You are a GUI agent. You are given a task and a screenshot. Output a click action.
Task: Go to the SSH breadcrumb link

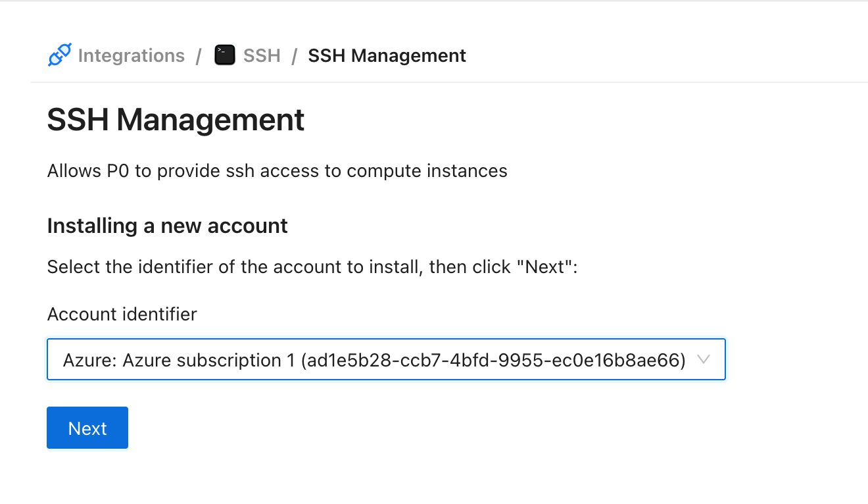(x=262, y=56)
